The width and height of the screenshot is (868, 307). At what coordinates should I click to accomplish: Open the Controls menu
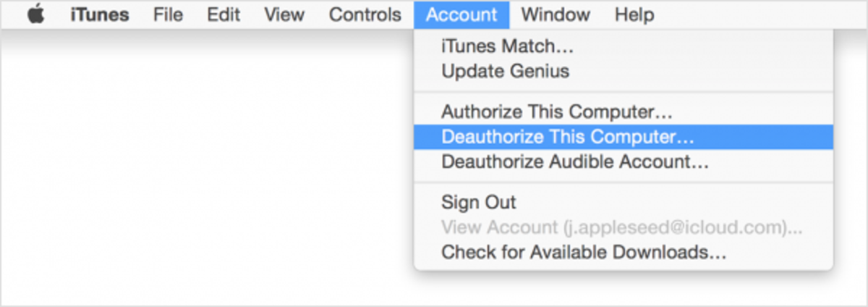tap(365, 14)
